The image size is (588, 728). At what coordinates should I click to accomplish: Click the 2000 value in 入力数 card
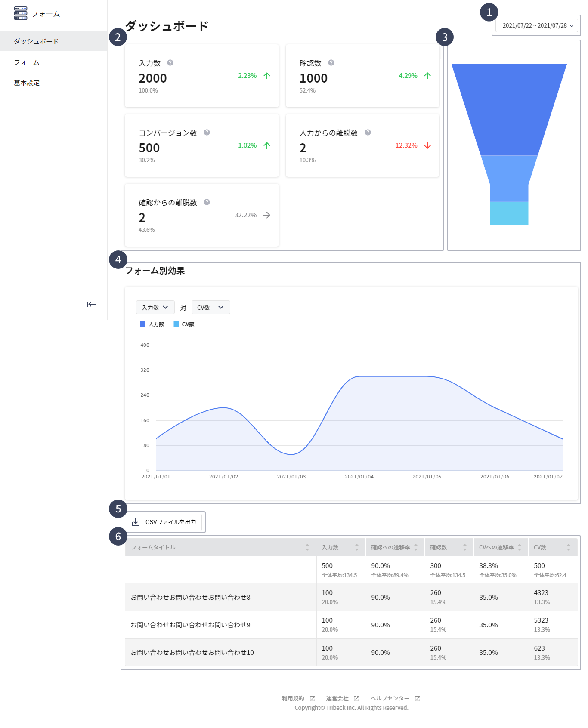153,78
